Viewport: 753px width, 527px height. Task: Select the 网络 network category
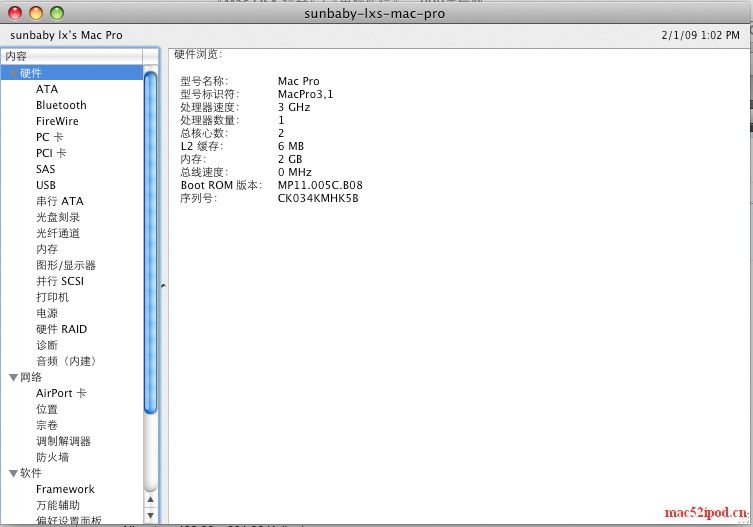point(31,377)
